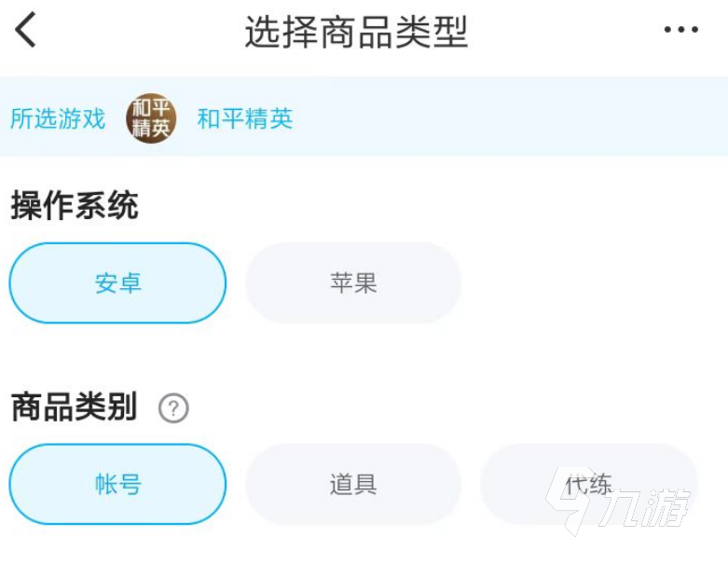The image size is (728, 565).
Task: Click blank header space left of the title
Action: point(140,33)
